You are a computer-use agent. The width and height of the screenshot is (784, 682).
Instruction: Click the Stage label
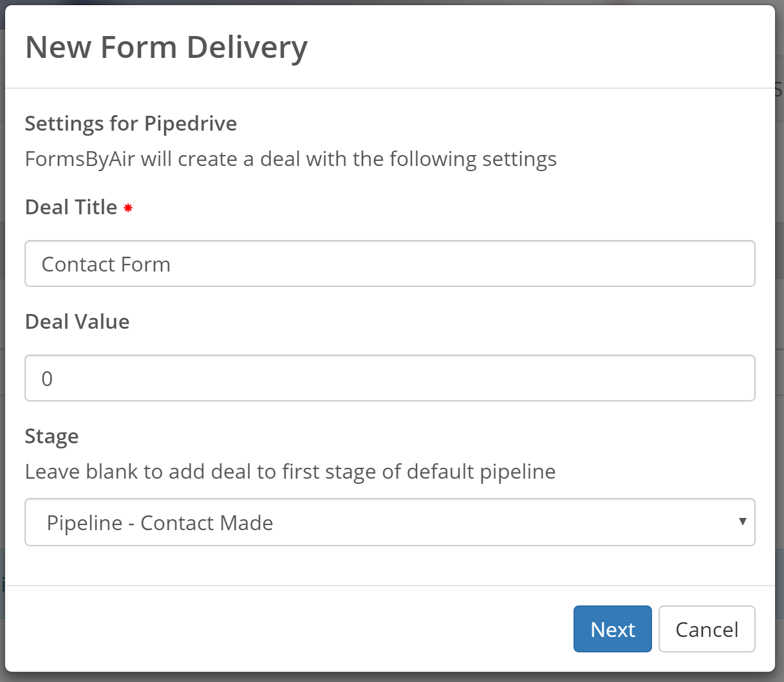[51, 436]
